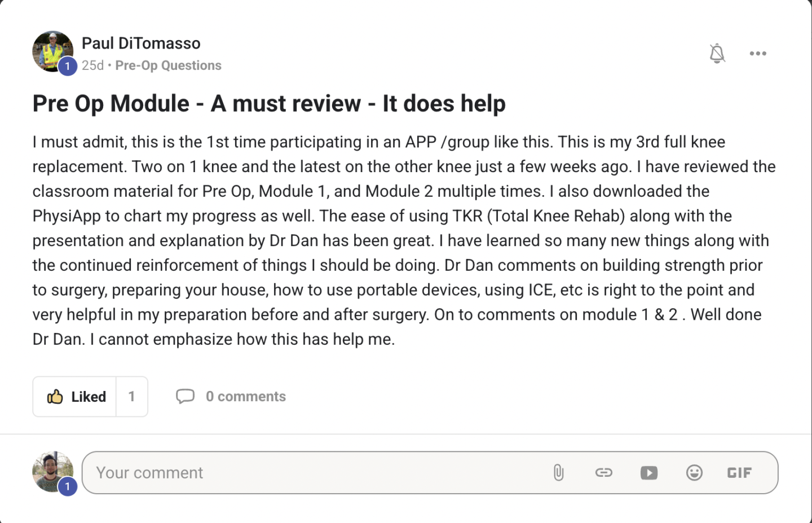Viewport: 812px width, 523px height.
Task: Click the speech bubble comments icon
Action: 185,397
